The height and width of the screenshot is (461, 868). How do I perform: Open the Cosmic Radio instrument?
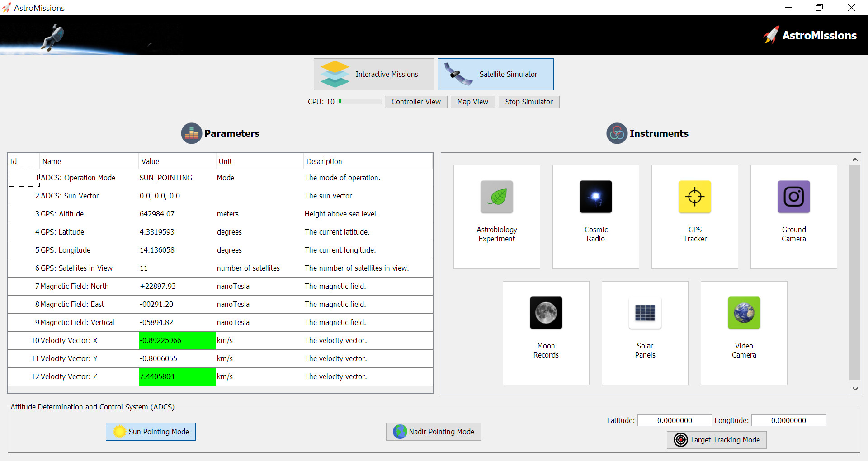pos(595,216)
